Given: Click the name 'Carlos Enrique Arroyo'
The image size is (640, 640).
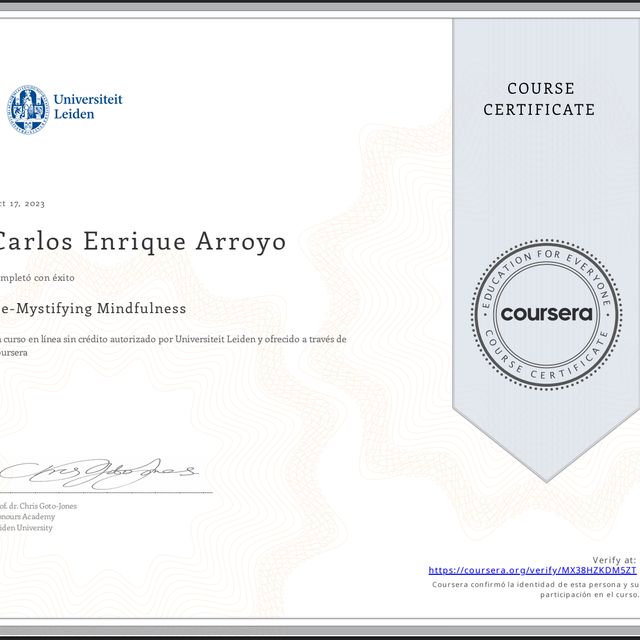Looking at the screenshot, I should (x=141, y=242).
